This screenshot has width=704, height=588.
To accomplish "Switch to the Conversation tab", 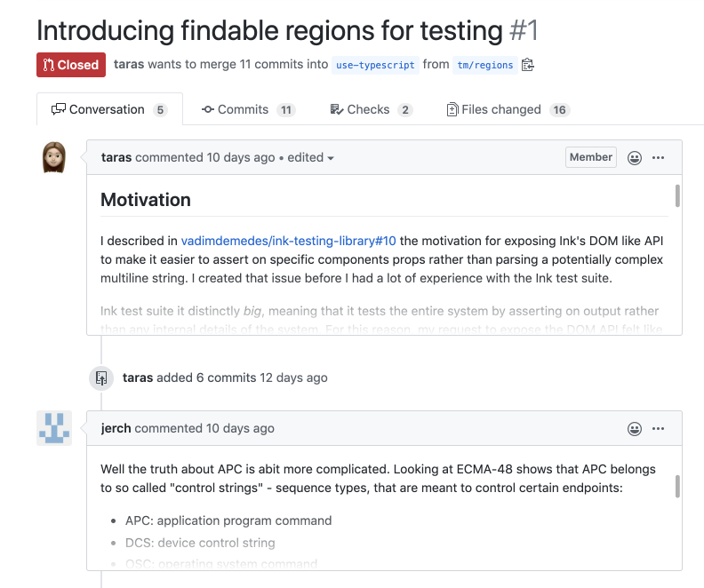I will [109, 110].
